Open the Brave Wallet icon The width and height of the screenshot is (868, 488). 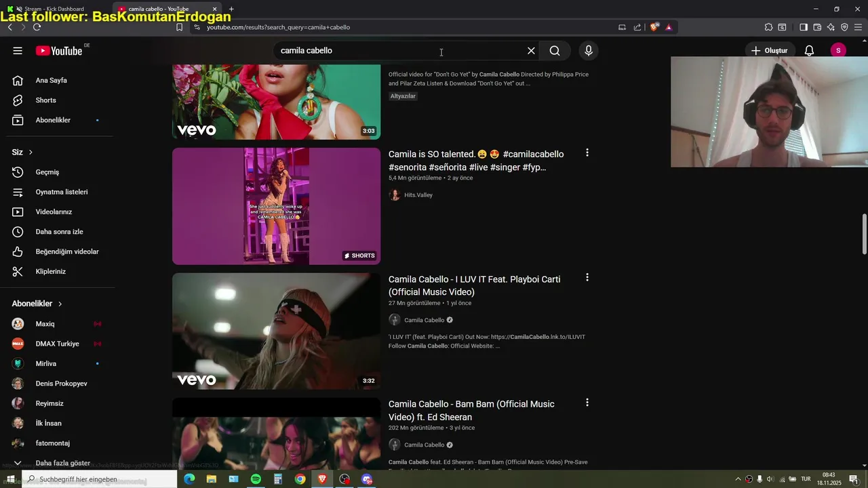pos(817,27)
